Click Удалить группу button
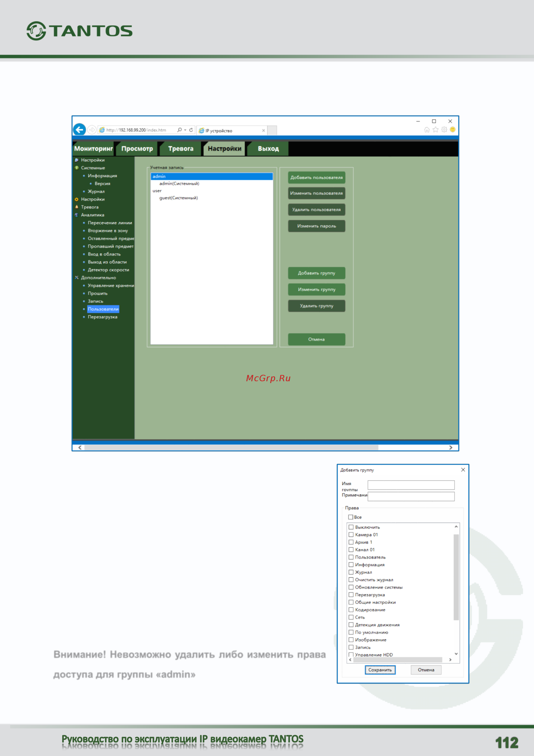534x756 pixels. (x=317, y=306)
